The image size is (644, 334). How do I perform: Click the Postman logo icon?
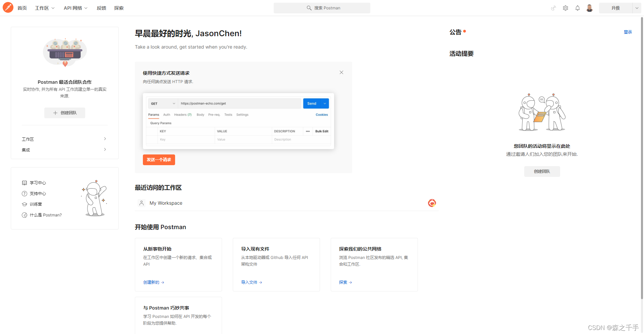coord(8,7)
